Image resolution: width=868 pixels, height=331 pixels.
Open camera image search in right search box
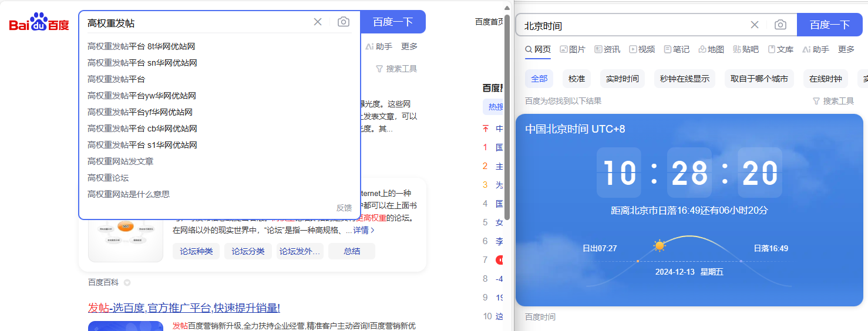(780, 25)
